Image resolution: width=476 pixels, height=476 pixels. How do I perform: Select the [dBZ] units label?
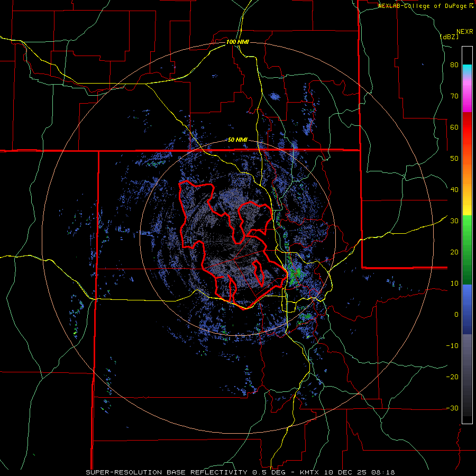pyautogui.click(x=449, y=36)
